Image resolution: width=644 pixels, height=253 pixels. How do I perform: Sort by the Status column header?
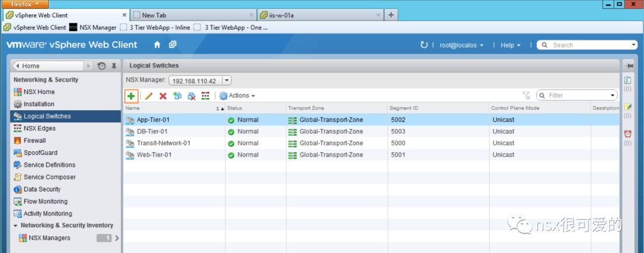(x=255, y=108)
